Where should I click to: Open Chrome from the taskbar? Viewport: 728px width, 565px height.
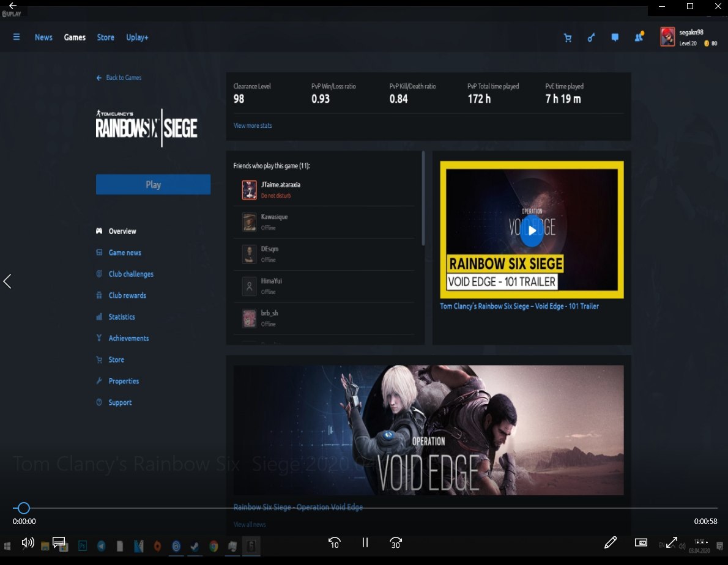[214, 546]
